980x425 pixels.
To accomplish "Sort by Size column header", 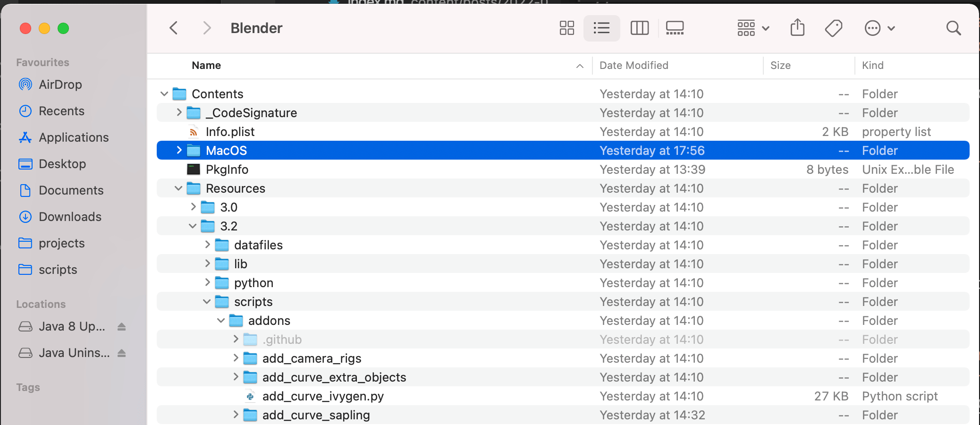I will pos(780,66).
